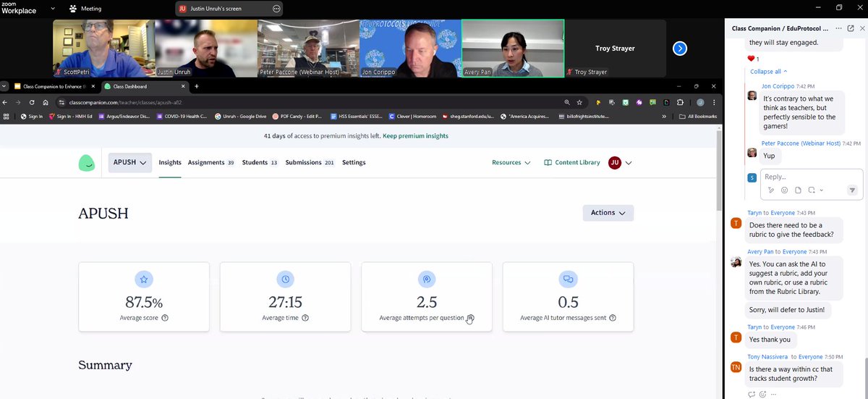Open Chrome three-dot menu
This screenshot has height=399, width=868.
(714, 103)
